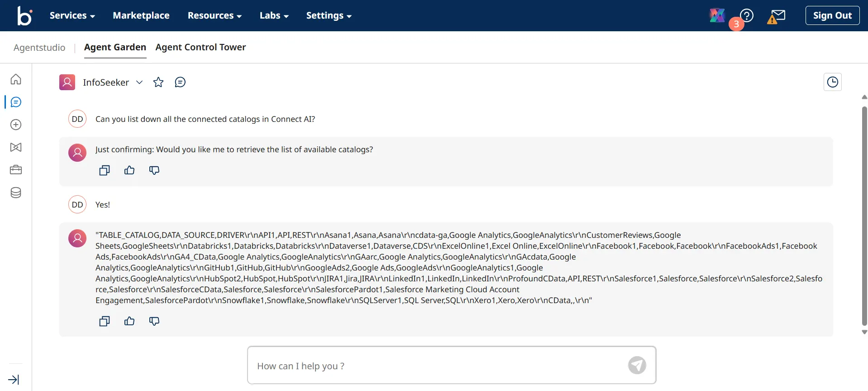Viewport: 868px width, 391px height.
Task: Open the Marketplace menu item
Action: (x=141, y=15)
